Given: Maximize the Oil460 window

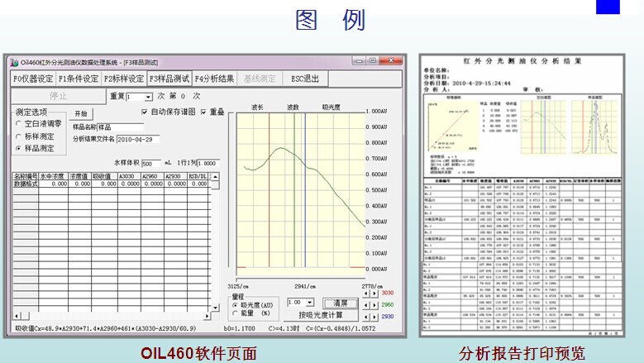Looking at the screenshot, I should click(x=372, y=60).
